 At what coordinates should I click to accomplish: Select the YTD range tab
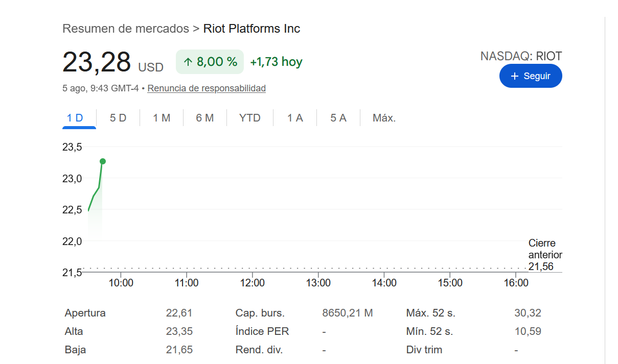pos(250,118)
